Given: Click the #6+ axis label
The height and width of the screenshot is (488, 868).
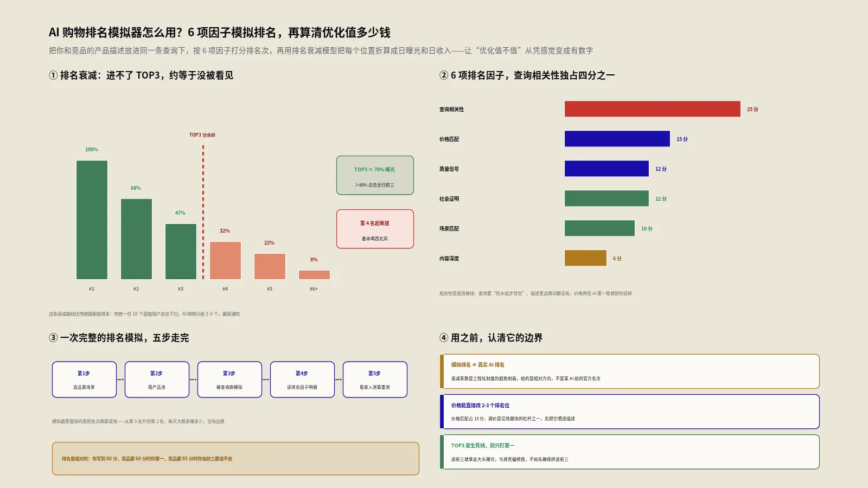Looking at the screenshot, I should click(x=314, y=289).
